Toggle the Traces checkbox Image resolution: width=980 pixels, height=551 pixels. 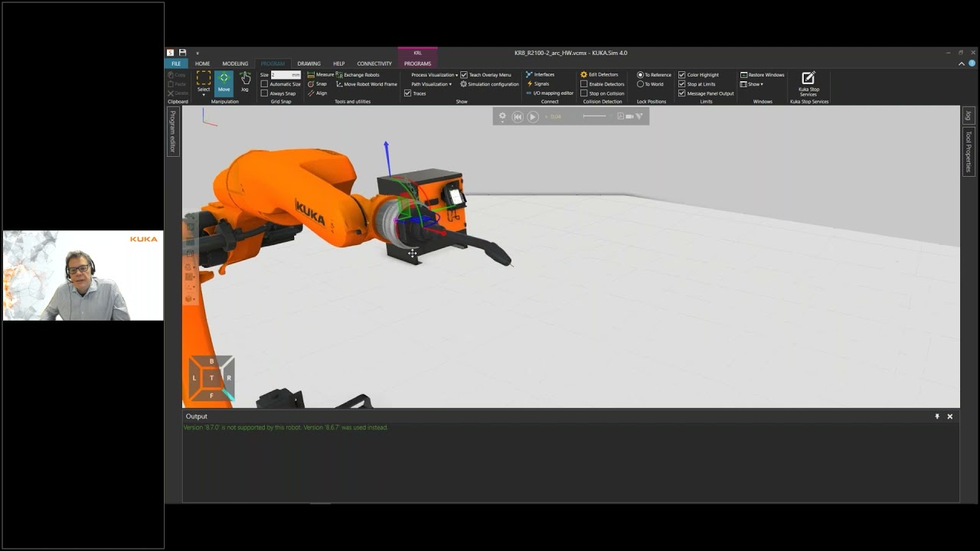tap(407, 93)
